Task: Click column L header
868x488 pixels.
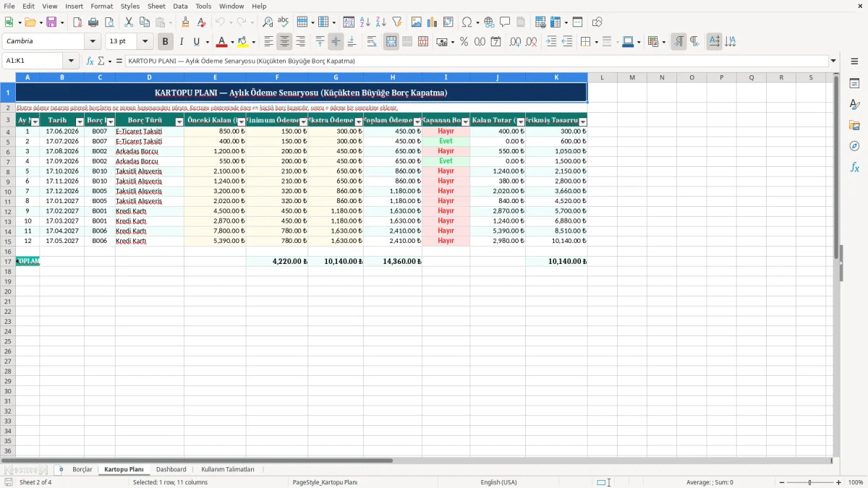Action: (x=602, y=77)
